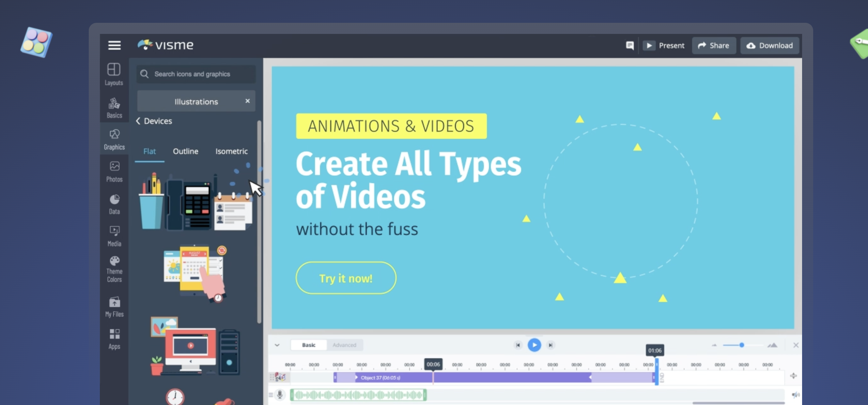Switch to the Flat tab
The image size is (868, 405).
pyautogui.click(x=149, y=152)
